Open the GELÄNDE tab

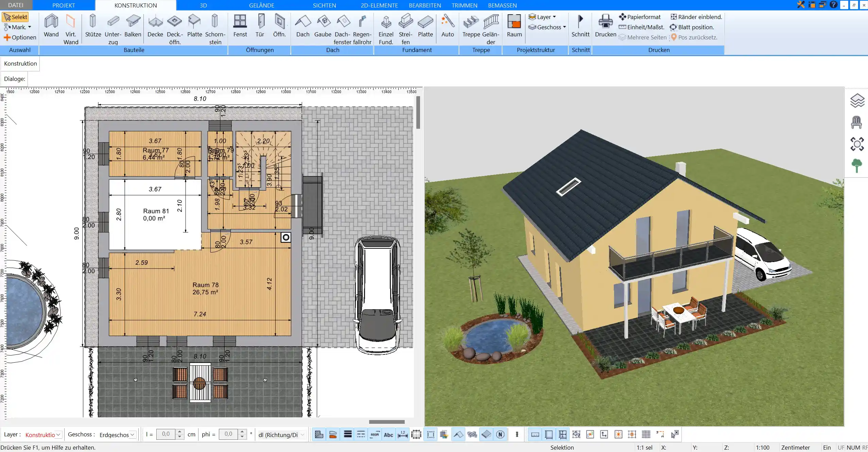(261, 5)
